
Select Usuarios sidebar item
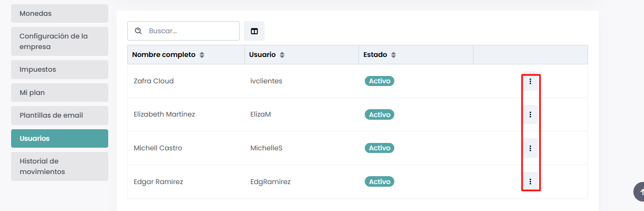tap(60, 138)
